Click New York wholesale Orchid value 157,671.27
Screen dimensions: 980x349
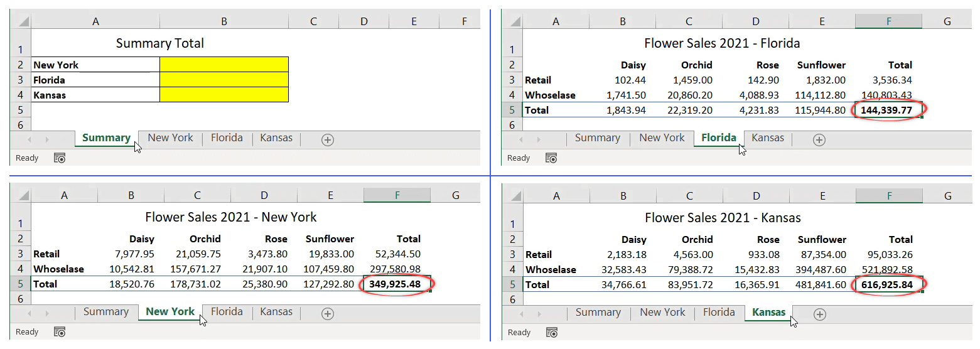click(197, 269)
